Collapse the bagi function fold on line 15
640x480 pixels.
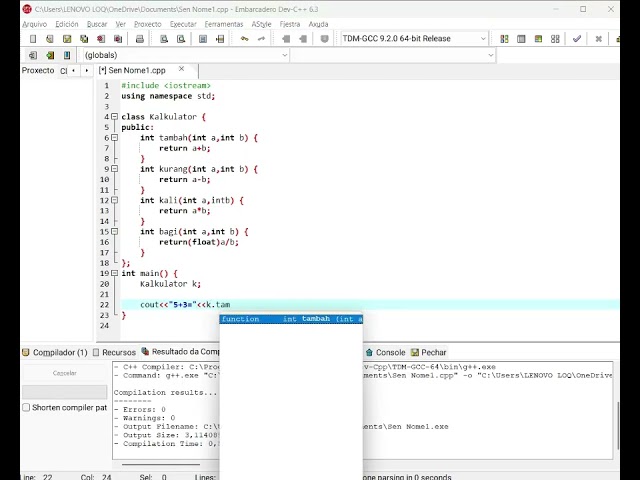point(115,231)
